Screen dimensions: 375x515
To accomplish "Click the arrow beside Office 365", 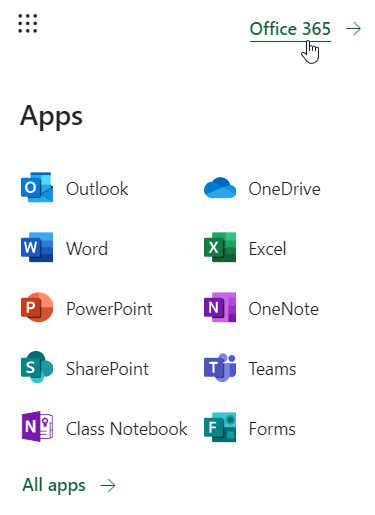I will [x=353, y=29].
